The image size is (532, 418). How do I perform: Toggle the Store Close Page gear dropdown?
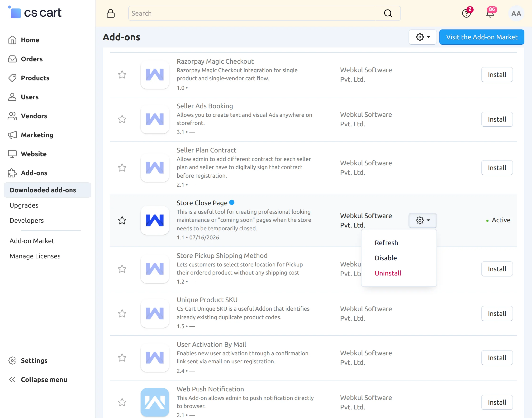[423, 220]
